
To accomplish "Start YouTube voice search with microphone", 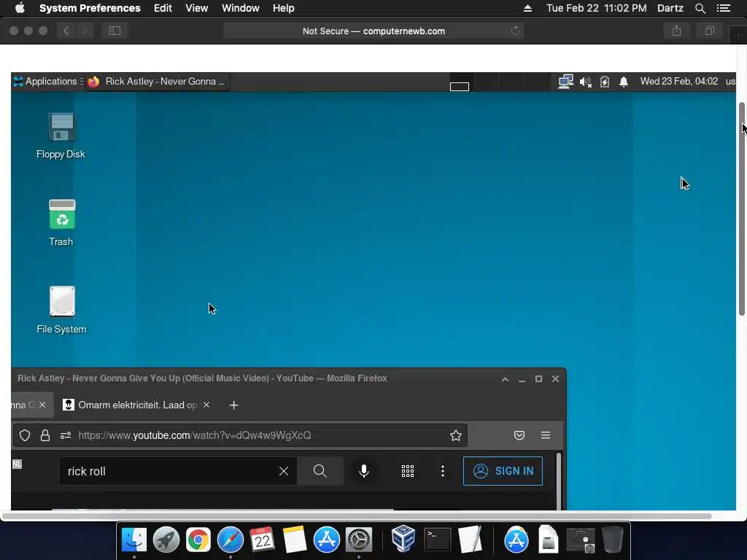I will pos(364,471).
